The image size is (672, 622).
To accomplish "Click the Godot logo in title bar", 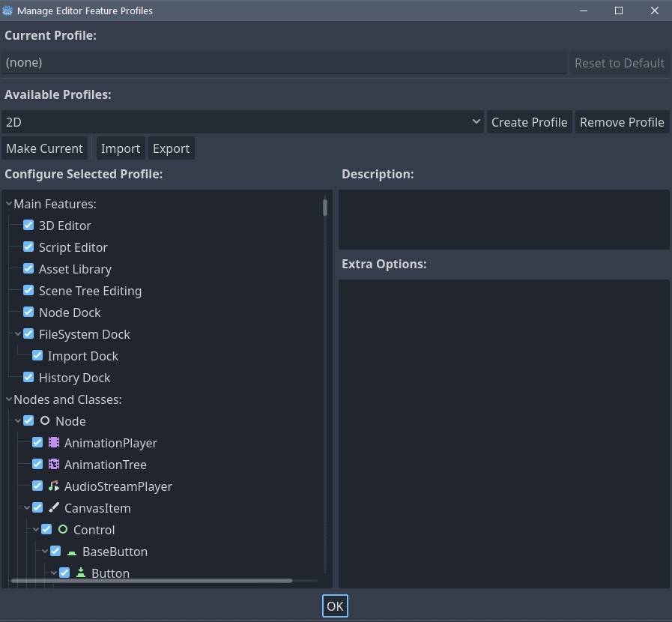I will [x=7, y=10].
